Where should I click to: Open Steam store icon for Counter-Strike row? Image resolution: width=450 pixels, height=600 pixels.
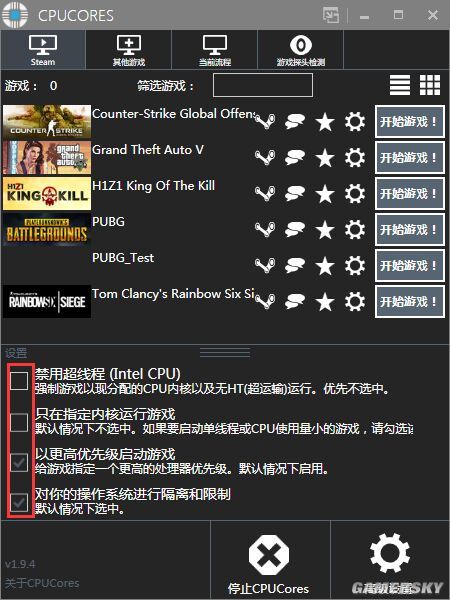pos(265,122)
